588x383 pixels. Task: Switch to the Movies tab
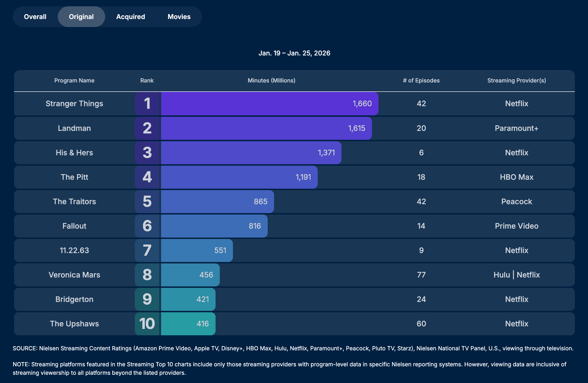(x=179, y=17)
